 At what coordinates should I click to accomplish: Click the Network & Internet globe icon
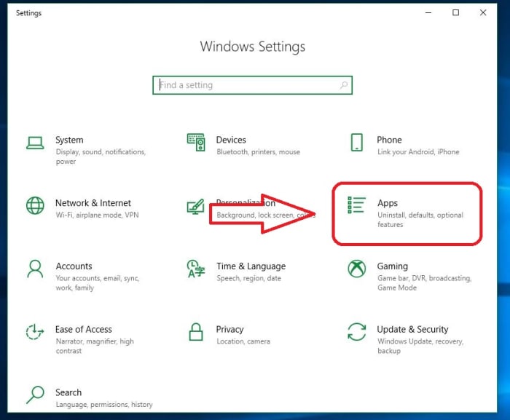tap(35, 206)
